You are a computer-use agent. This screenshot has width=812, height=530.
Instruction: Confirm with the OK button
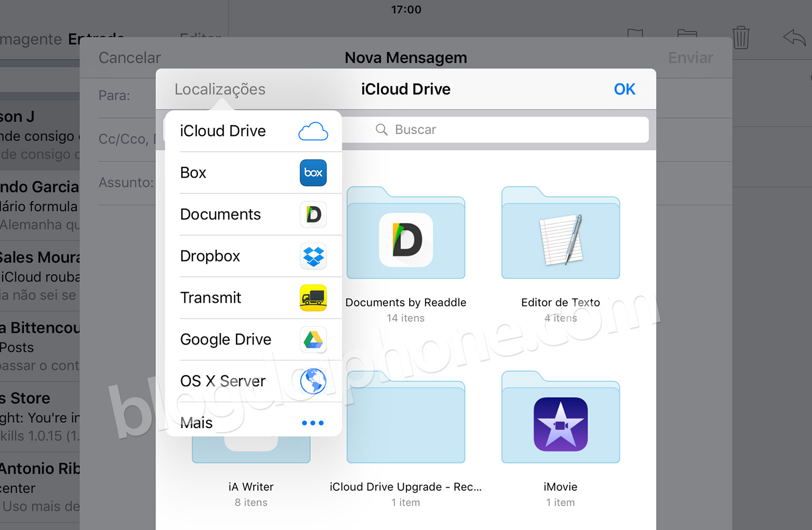coord(624,89)
